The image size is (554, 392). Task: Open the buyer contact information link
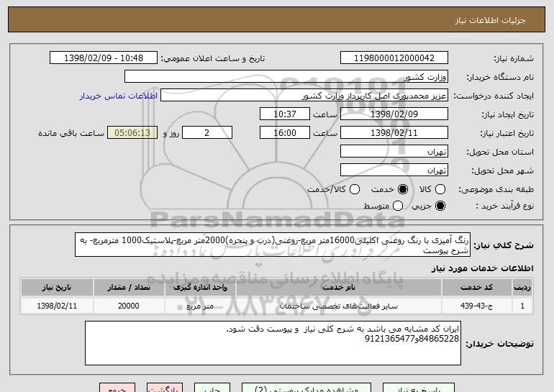coord(119,96)
